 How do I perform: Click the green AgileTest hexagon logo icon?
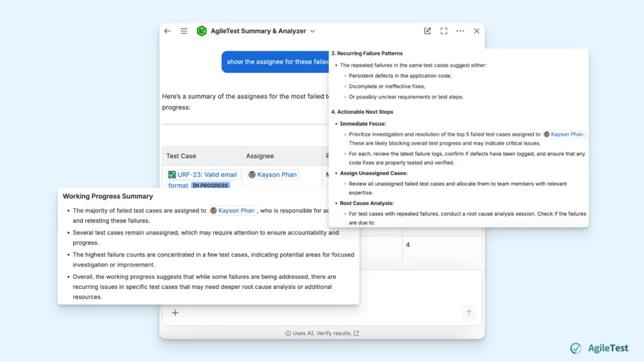[202, 31]
